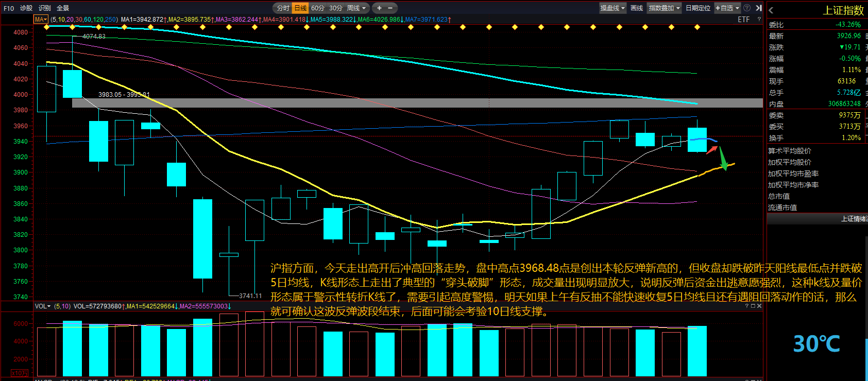Zoom in the chart with plus button
The image size is (868, 381).
click(x=379, y=8)
